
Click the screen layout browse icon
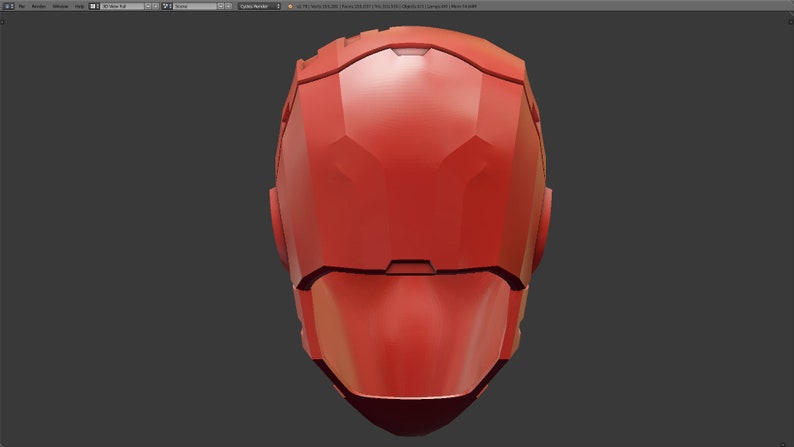(94, 6)
